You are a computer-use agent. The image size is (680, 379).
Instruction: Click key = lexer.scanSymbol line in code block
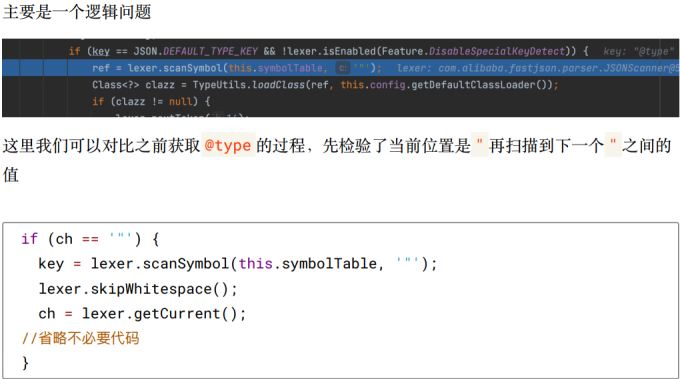coord(238,264)
